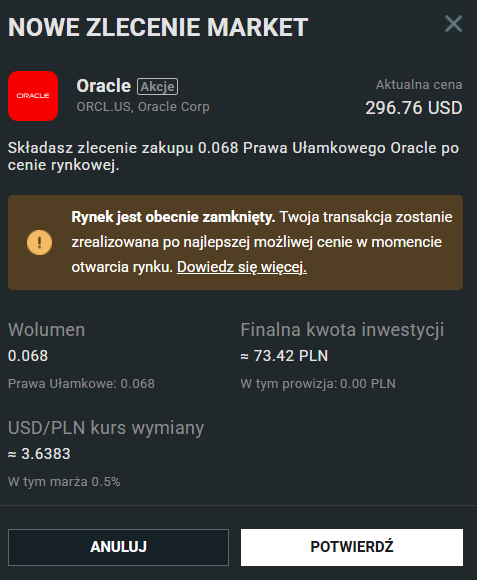477x580 pixels.
Task: Click the USD/PLN exchange rate 3.6383
Action: point(39,454)
